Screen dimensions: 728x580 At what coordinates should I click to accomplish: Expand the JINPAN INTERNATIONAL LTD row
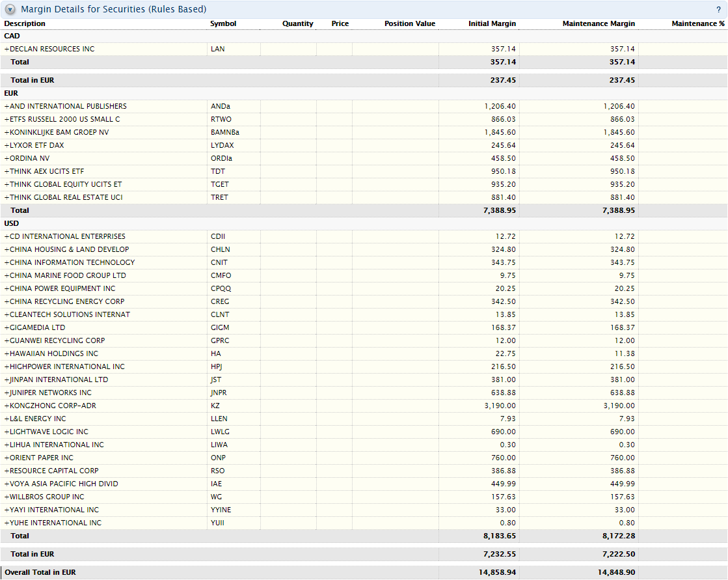[7, 380]
